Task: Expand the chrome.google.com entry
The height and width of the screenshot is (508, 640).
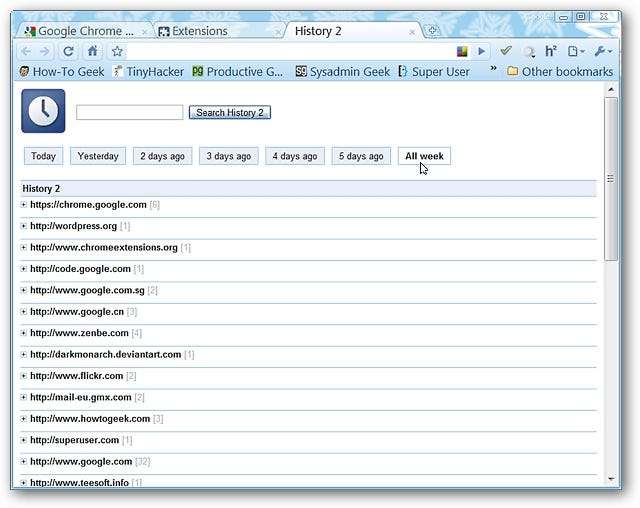Action: coord(24,204)
